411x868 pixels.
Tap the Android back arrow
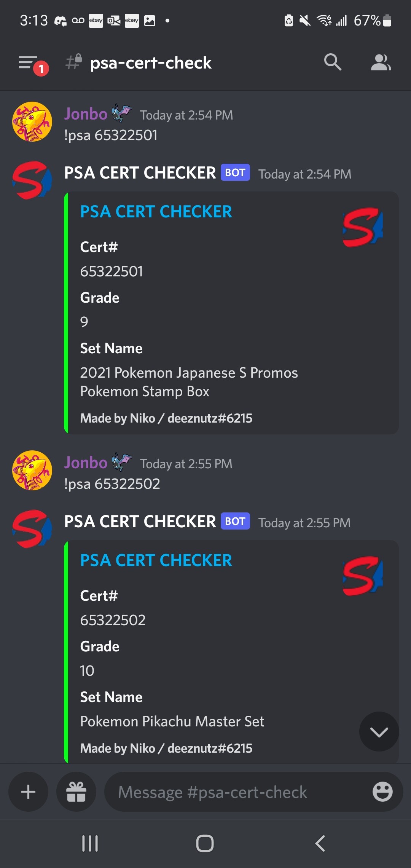pyautogui.click(x=320, y=844)
